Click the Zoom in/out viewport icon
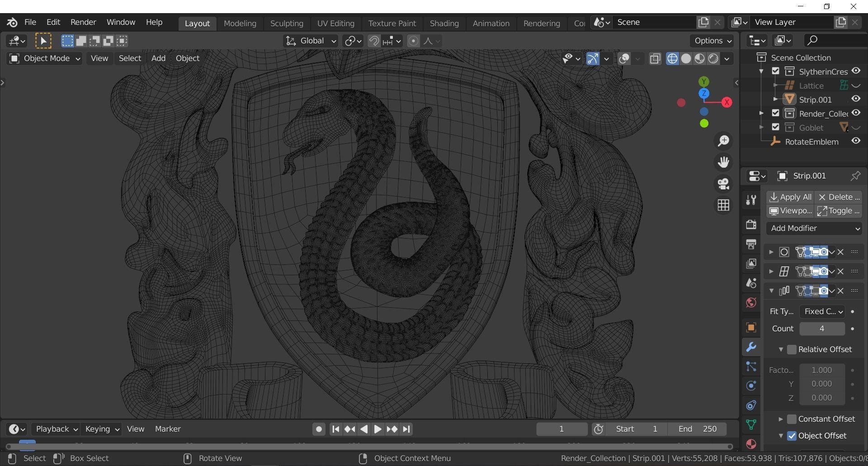The width and height of the screenshot is (868, 466). click(x=723, y=141)
